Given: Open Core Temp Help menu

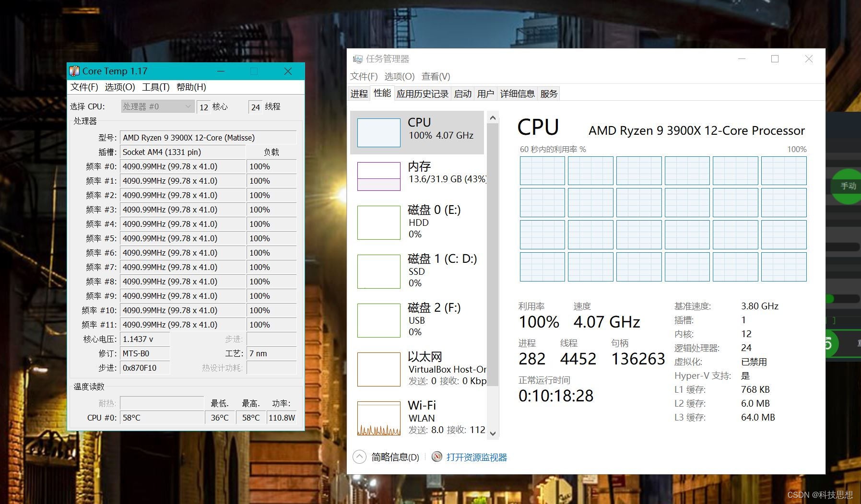Looking at the screenshot, I should [x=191, y=87].
